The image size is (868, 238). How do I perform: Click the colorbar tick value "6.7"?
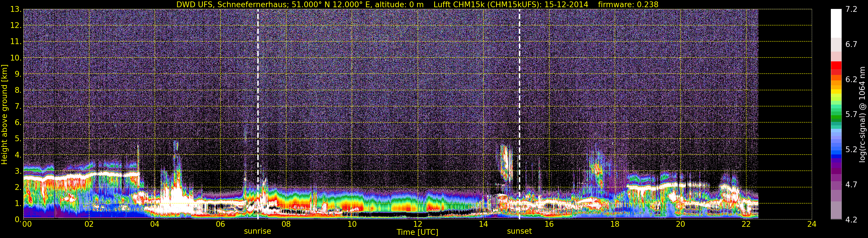851,44
